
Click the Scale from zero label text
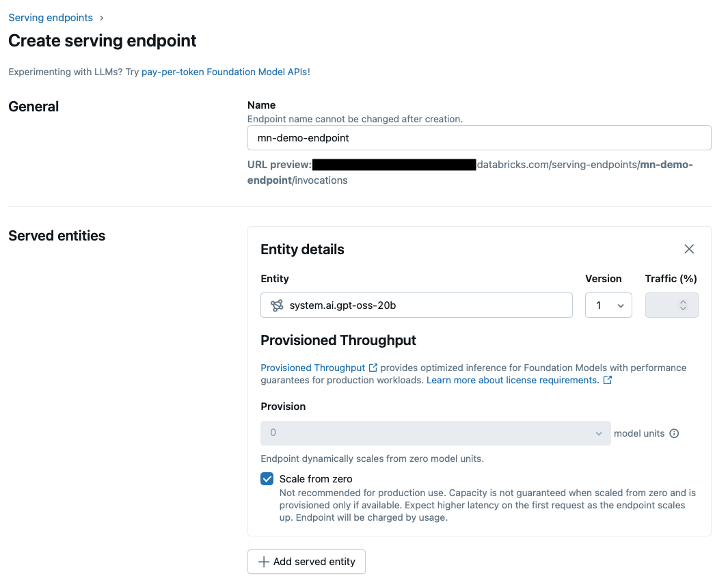[x=316, y=479]
